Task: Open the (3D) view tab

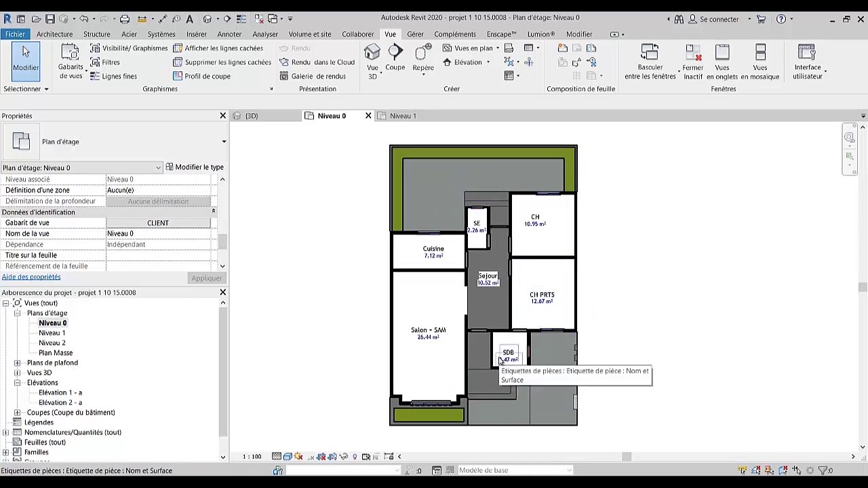Action: click(x=252, y=116)
